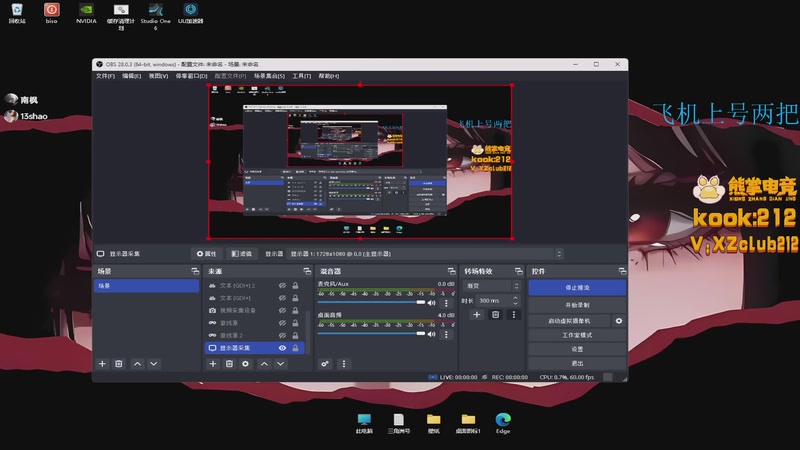Show the 游戏源 2 source
The image size is (800, 450).
pyautogui.click(x=282, y=335)
